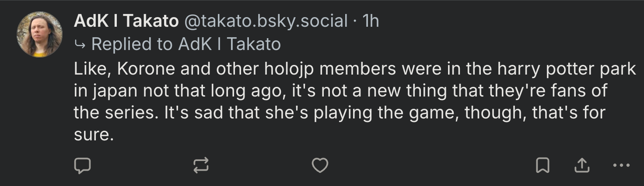
Task: Reply to AdK I Takato's post
Action: point(82,165)
